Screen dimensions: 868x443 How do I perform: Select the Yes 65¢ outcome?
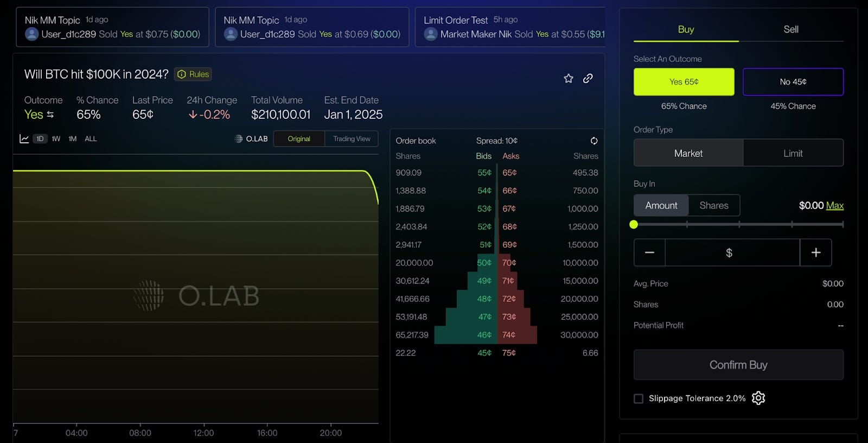(x=684, y=81)
